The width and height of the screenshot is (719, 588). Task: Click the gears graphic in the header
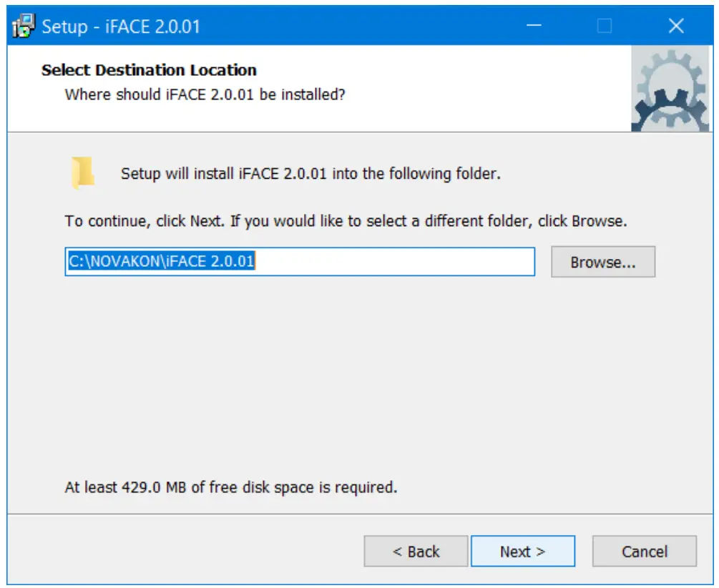[671, 87]
